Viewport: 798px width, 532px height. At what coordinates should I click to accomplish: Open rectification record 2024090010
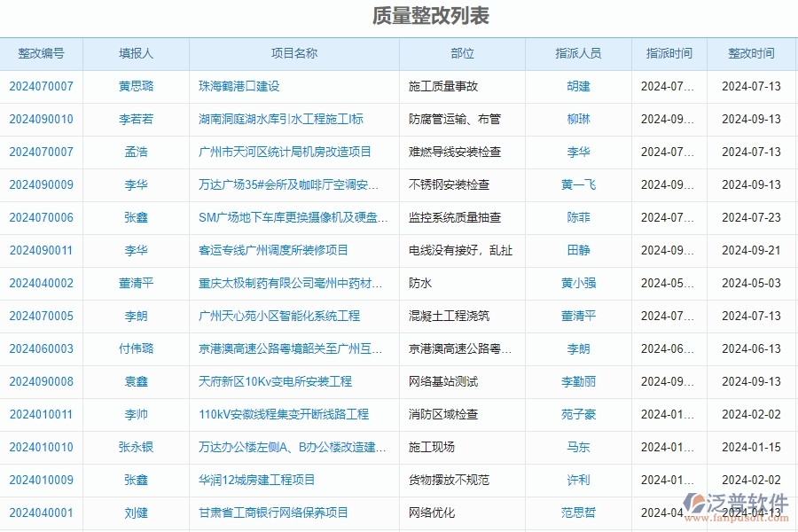click(41, 119)
